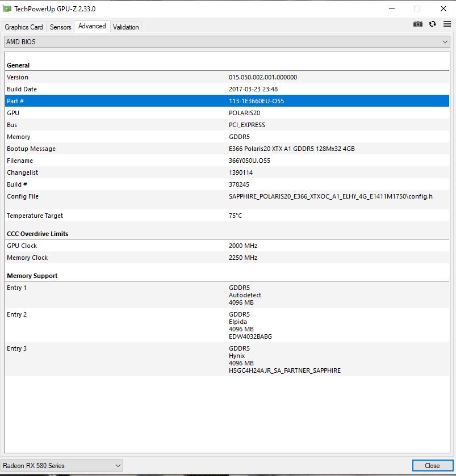Click the 2250 MHz memory clock value

pyautogui.click(x=243, y=258)
